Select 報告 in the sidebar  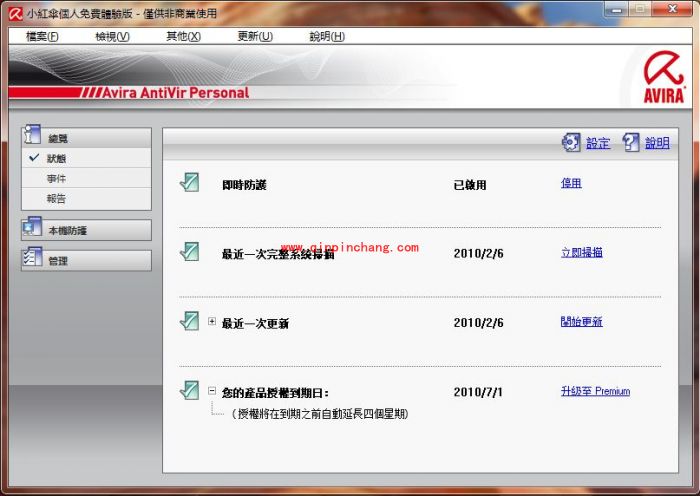pyautogui.click(x=56, y=198)
